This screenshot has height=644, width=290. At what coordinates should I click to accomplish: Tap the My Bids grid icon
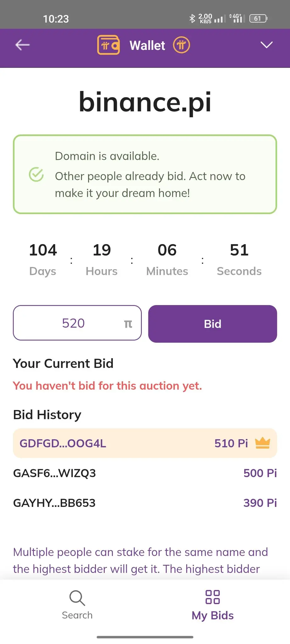213,597
